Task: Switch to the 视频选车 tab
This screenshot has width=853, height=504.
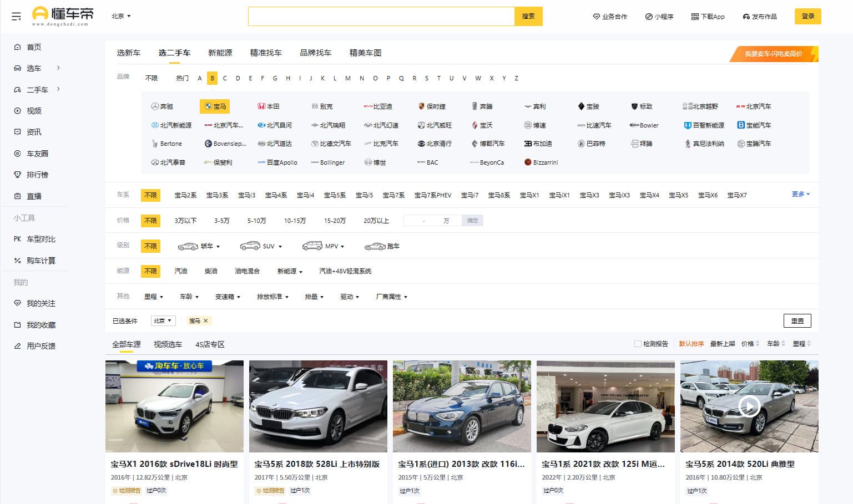Action: (168, 344)
